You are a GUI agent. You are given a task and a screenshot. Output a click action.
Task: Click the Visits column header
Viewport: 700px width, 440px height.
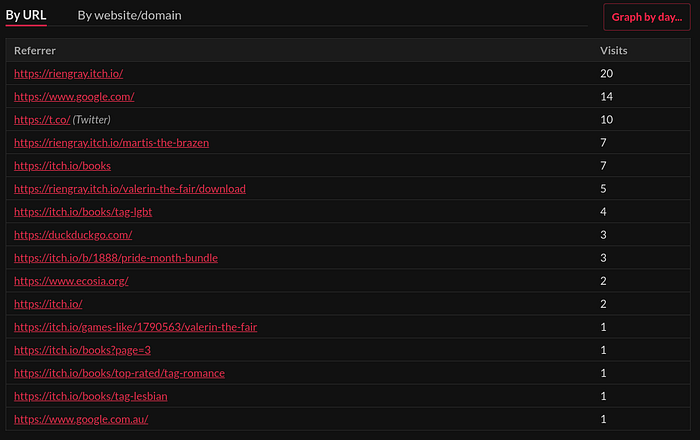pyautogui.click(x=613, y=51)
